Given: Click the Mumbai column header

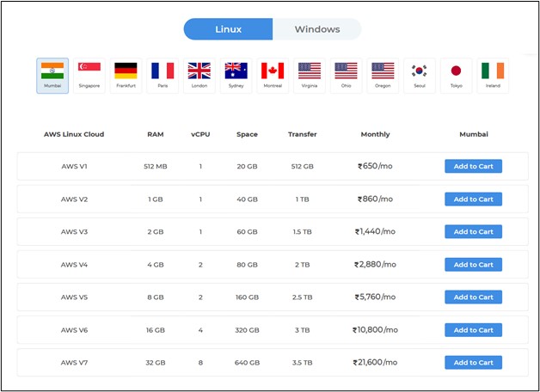Looking at the screenshot, I should click(474, 134).
